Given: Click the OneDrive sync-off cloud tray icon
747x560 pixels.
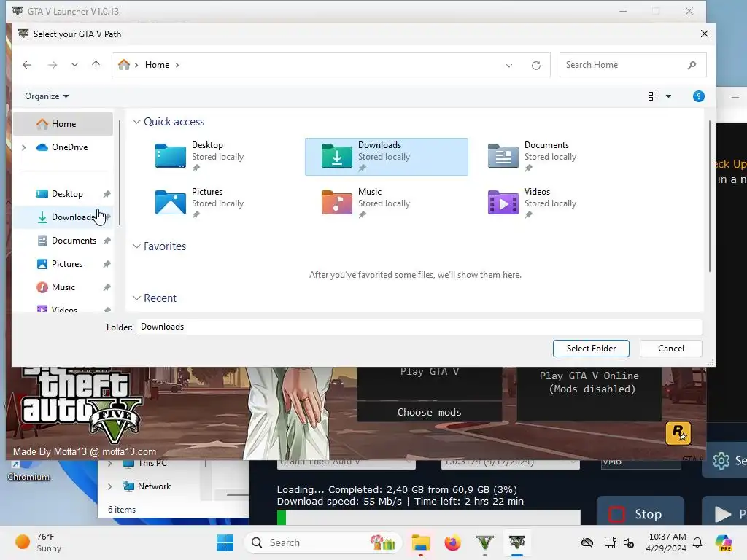Looking at the screenshot, I should pyautogui.click(x=587, y=542).
